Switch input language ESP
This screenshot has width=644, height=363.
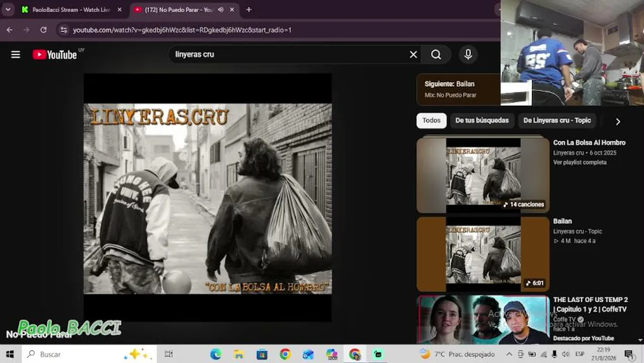coord(580,354)
